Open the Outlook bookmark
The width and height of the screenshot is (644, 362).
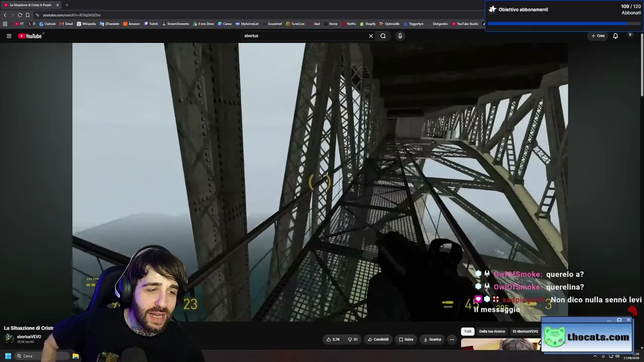pyautogui.click(x=47, y=24)
